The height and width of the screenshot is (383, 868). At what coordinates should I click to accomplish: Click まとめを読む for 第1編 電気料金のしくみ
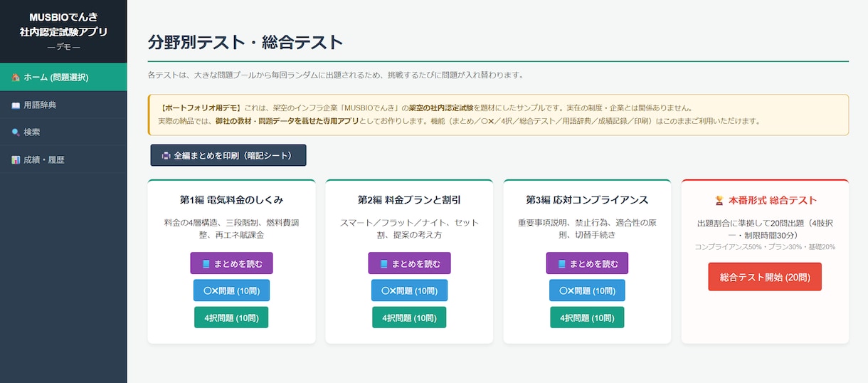tap(231, 263)
